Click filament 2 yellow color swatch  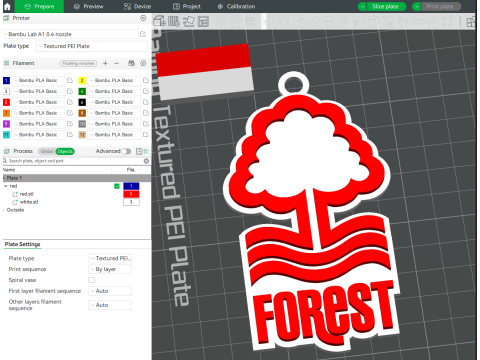tap(82, 80)
